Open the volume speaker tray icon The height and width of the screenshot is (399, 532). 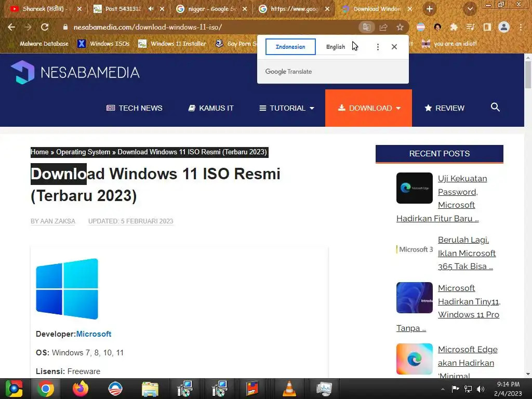[481, 389]
